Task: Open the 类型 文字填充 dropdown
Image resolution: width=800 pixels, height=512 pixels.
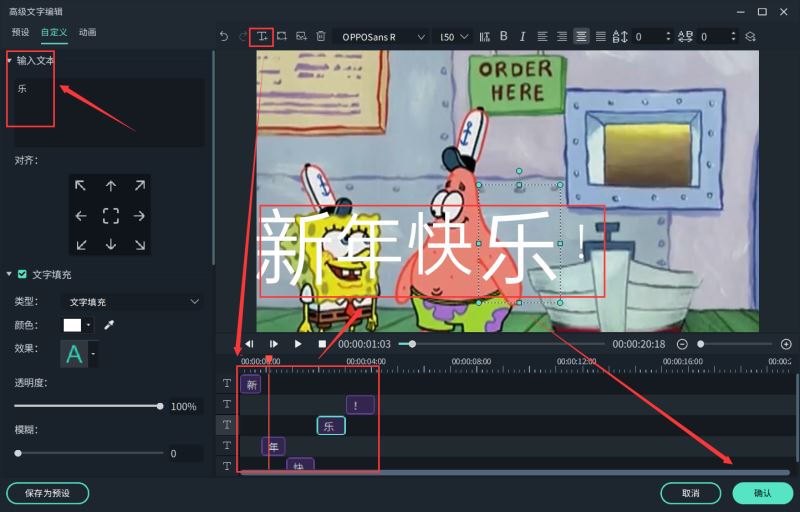Action: point(132,302)
